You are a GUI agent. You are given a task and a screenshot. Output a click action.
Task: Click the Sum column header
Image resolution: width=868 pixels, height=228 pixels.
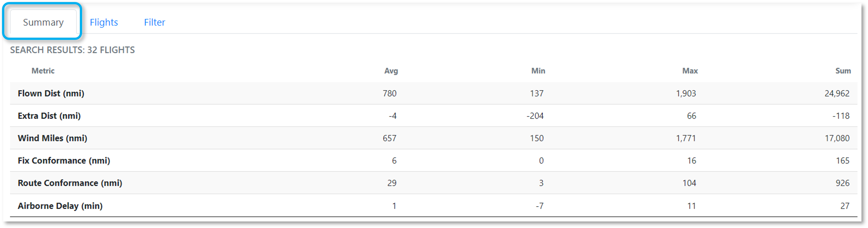coord(843,71)
